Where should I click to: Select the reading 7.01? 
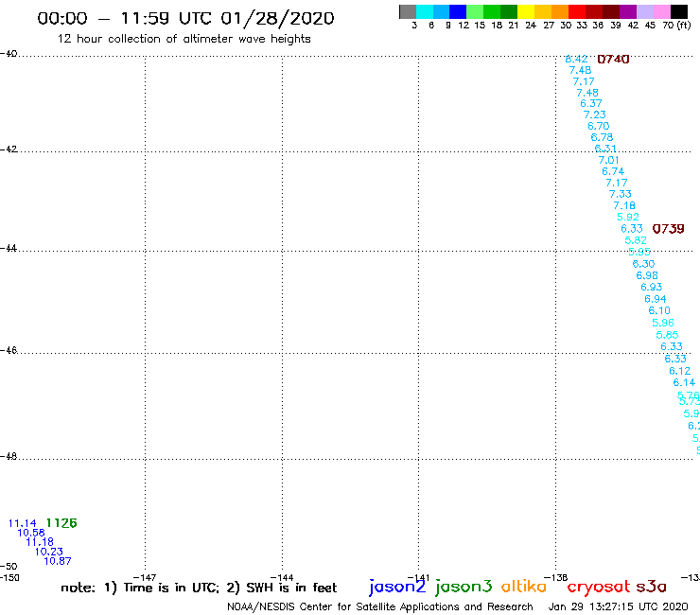coord(609,160)
